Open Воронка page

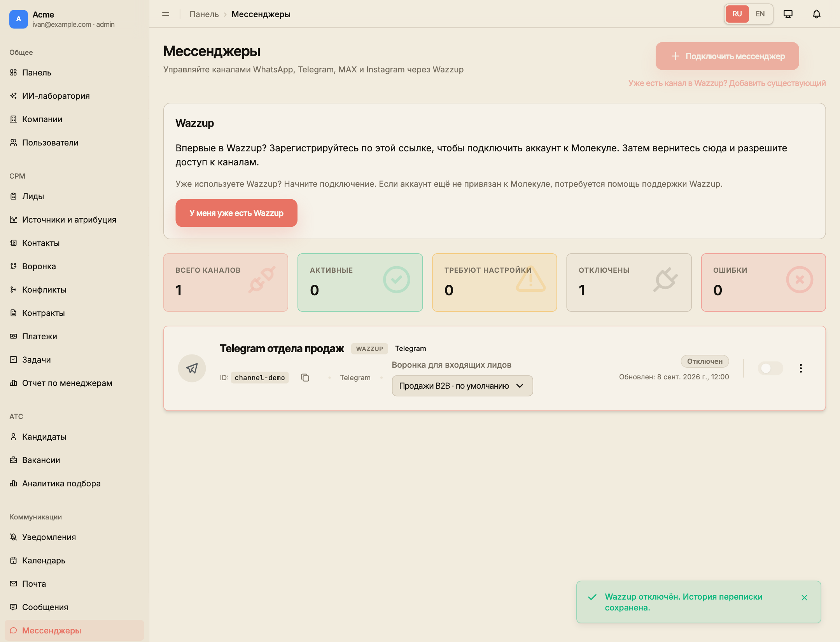point(74,266)
